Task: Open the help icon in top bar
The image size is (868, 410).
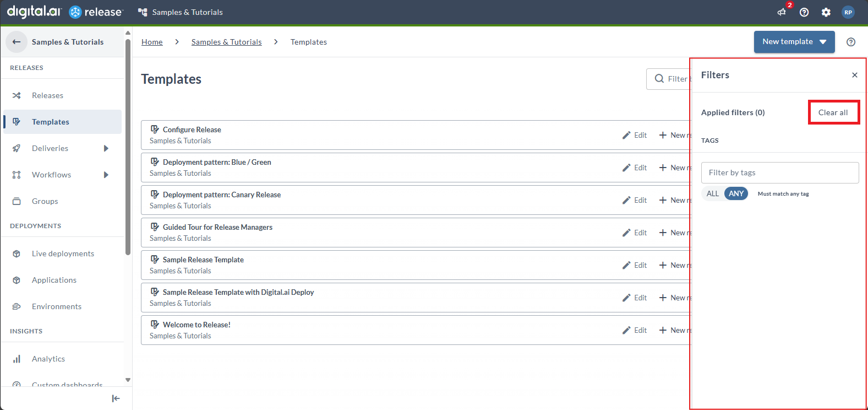Action: 804,12
